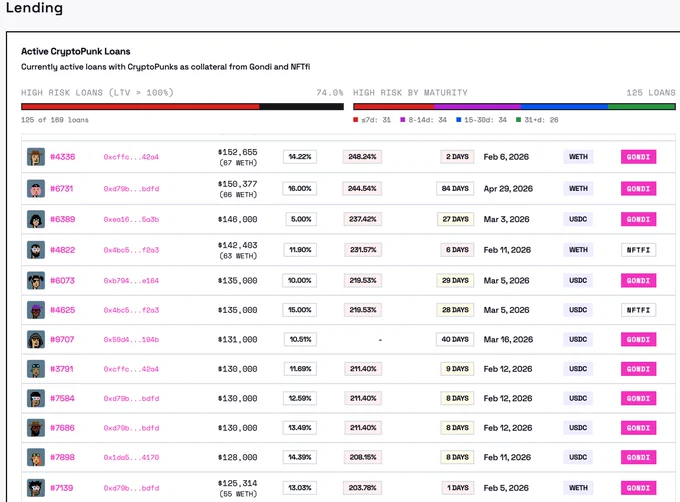Open address 0xcffc...42a4 in the #4336 row
The width and height of the screenshot is (680, 502).
[131, 157]
